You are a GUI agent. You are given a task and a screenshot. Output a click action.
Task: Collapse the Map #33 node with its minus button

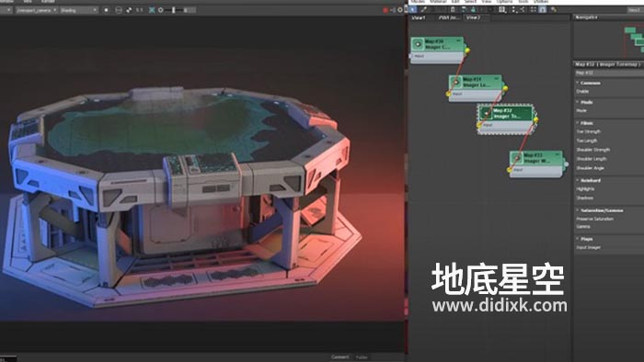click(x=558, y=154)
